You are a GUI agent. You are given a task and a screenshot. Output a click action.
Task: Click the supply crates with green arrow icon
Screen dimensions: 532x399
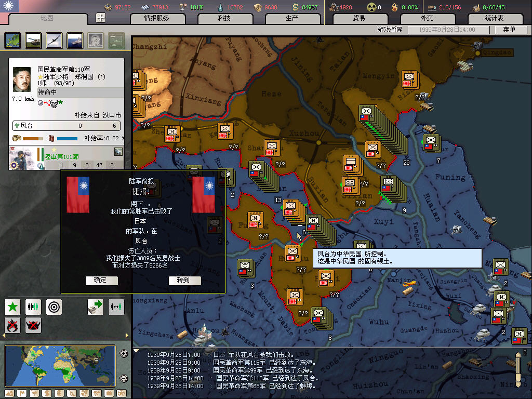click(96, 307)
